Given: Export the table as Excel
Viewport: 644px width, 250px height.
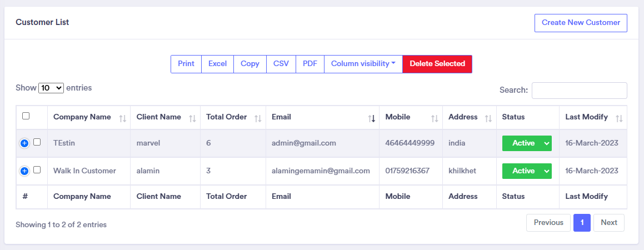Looking at the screenshot, I should point(217,64).
